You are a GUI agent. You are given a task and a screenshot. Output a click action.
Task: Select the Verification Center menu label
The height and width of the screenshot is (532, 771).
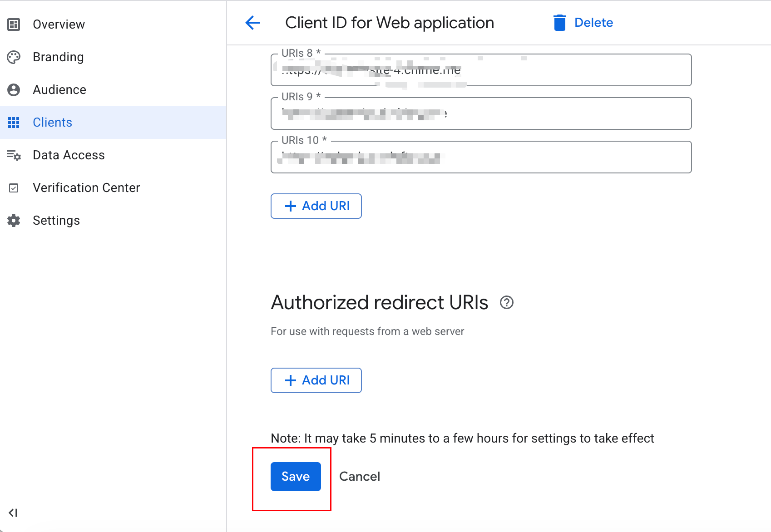coord(86,188)
